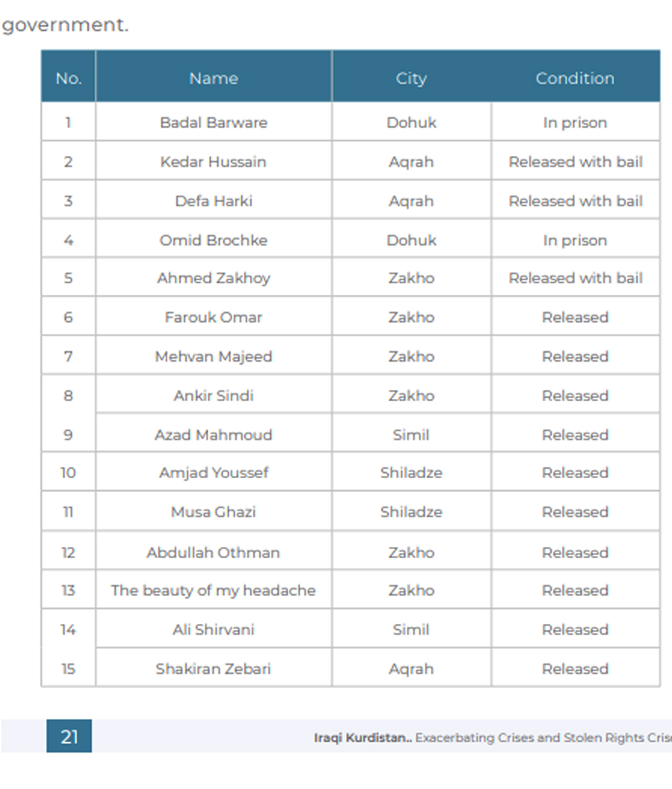Click the Shakiran Zebari name cell
The height and width of the screenshot is (789, 672).
point(214,669)
